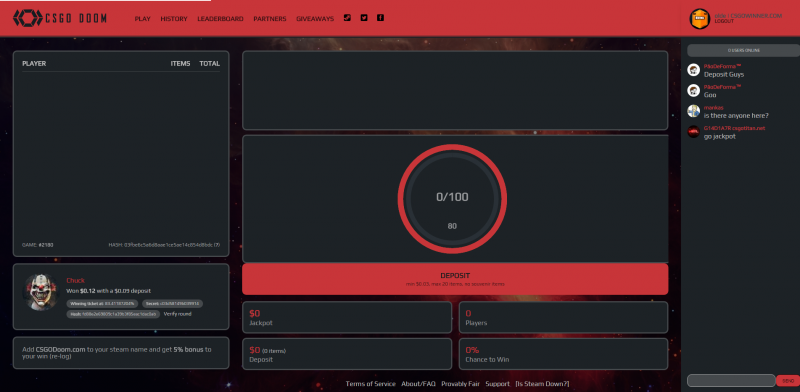Screen dimensions: 800x392
Task: Click PikoDeForma's avatar on the Deposit Guys message
Action: (x=693, y=70)
